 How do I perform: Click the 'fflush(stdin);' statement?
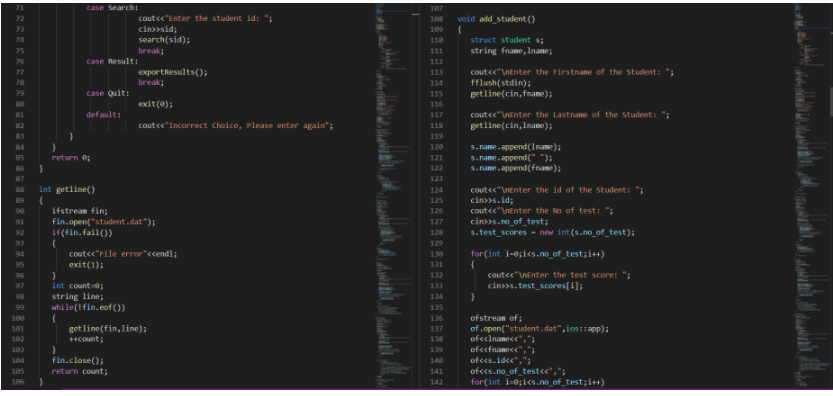click(x=500, y=83)
